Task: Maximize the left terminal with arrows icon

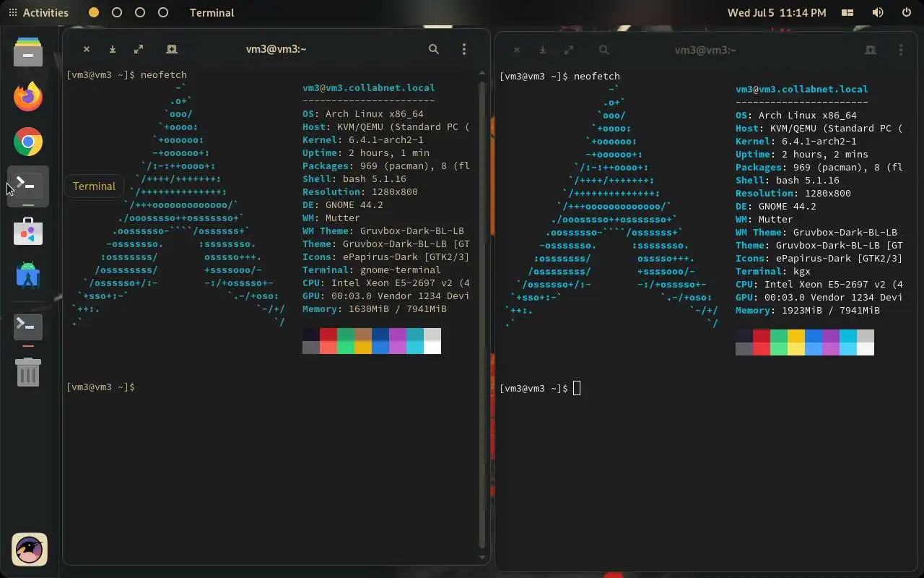Action: 139,49
